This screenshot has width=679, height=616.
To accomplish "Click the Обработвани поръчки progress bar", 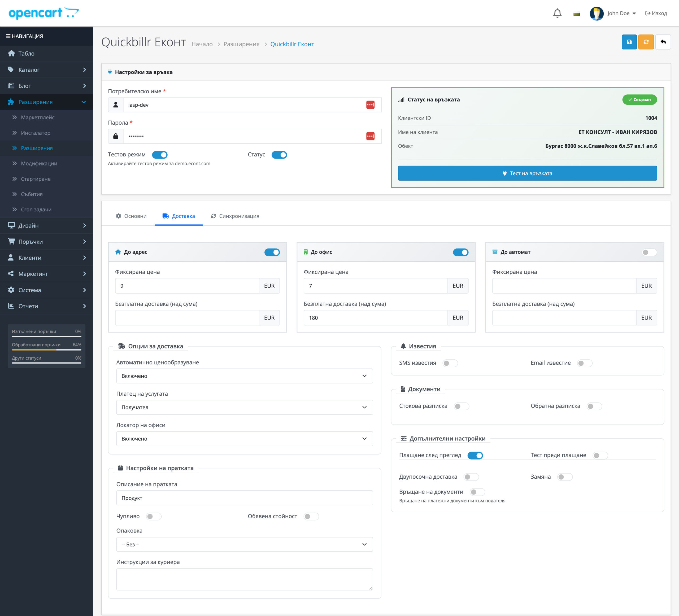I will [x=46, y=350].
